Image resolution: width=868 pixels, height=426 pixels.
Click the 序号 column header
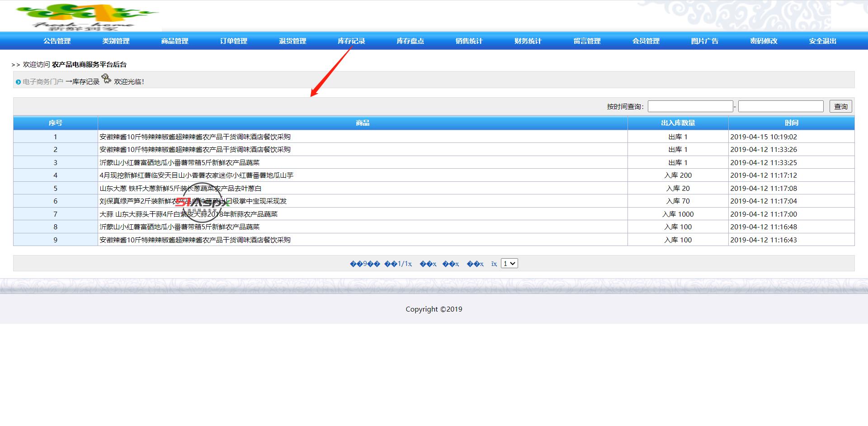[x=56, y=123]
